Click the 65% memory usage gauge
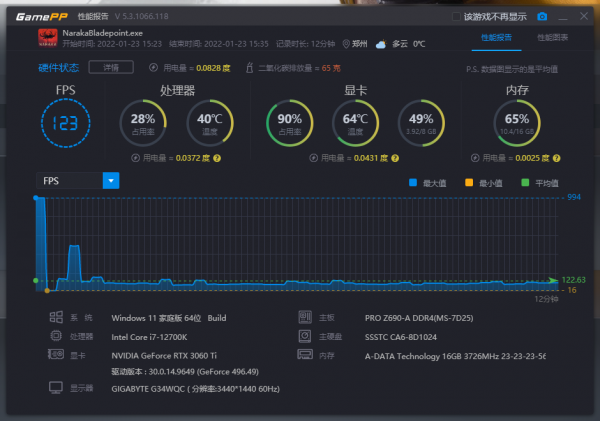 517,123
